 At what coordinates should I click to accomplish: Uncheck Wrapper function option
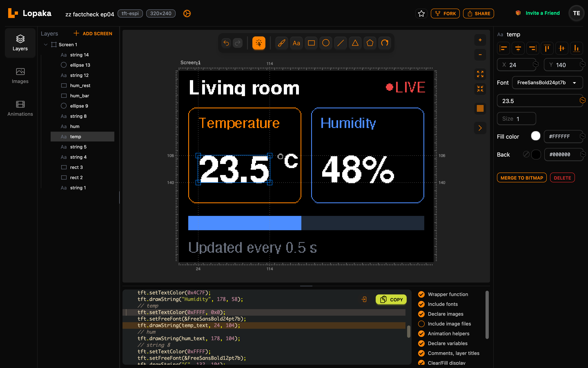click(x=421, y=294)
